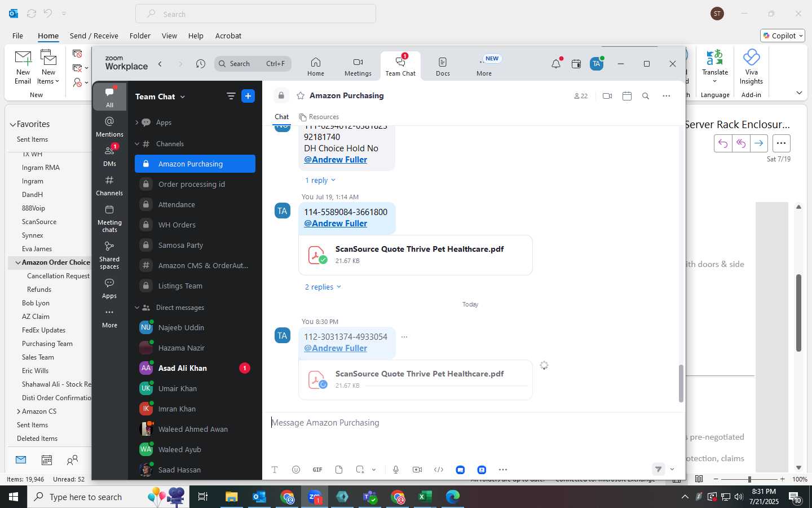Expand the 1 reply thread
812x508 pixels.
(x=320, y=180)
